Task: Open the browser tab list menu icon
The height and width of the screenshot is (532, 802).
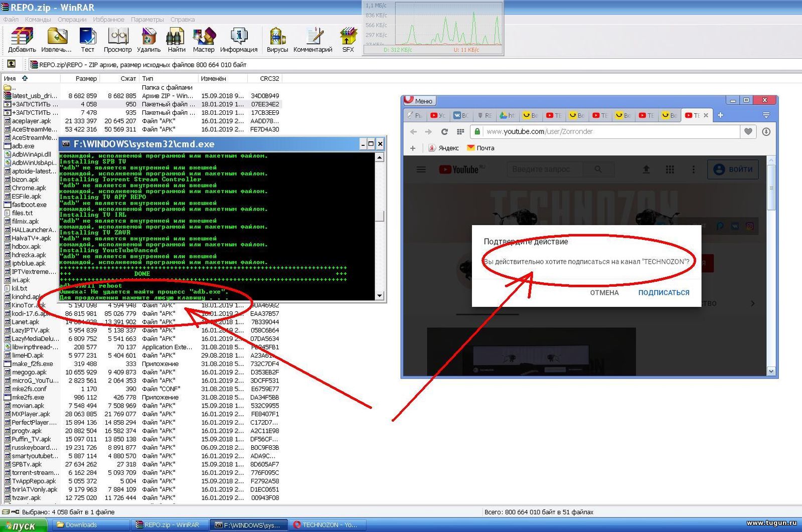Action: [766, 115]
